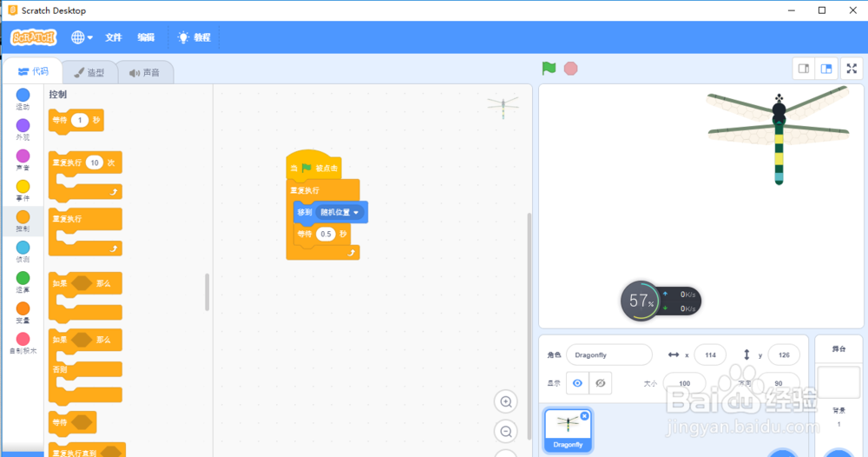The height and width of the screenshot is (457, 868).
Task: Click the 57% network monitor widget
Action: coord(661,301)
